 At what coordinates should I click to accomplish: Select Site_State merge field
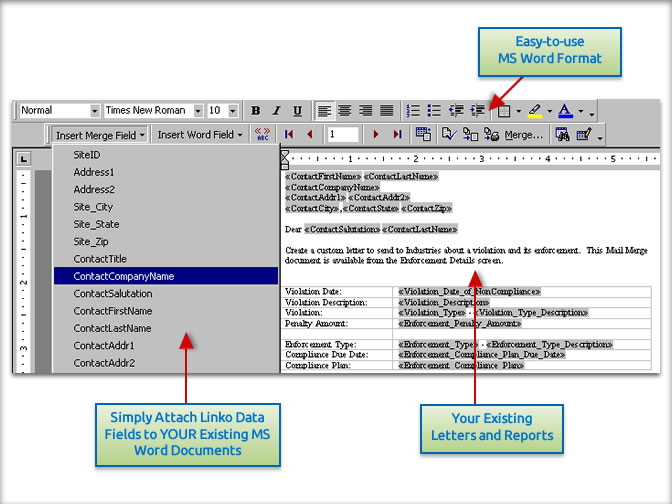[x=166, y=224]
